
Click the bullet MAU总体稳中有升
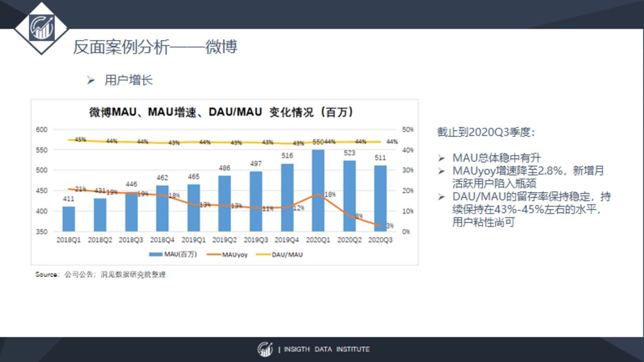click(497, 158)
